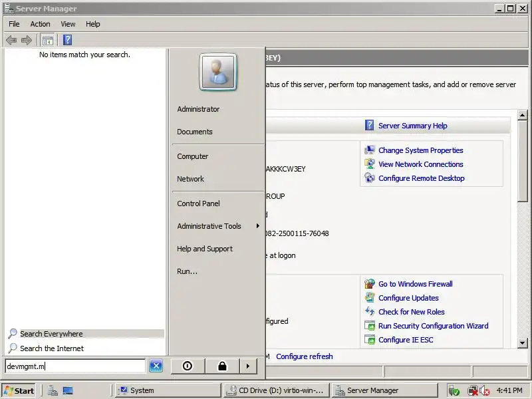Switch to CD Drive (D:) taskbar button

coord(276,390)
